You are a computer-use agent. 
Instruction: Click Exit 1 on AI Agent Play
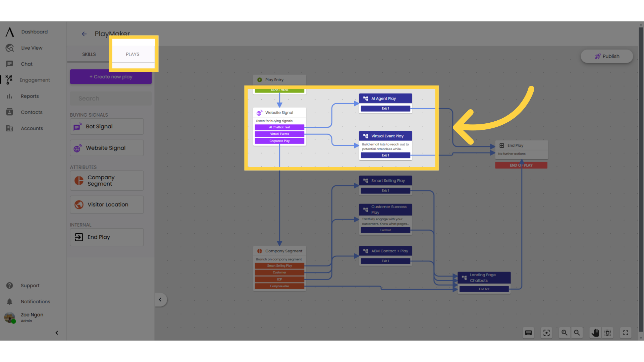pyautogui.click(x=385, y=109)
